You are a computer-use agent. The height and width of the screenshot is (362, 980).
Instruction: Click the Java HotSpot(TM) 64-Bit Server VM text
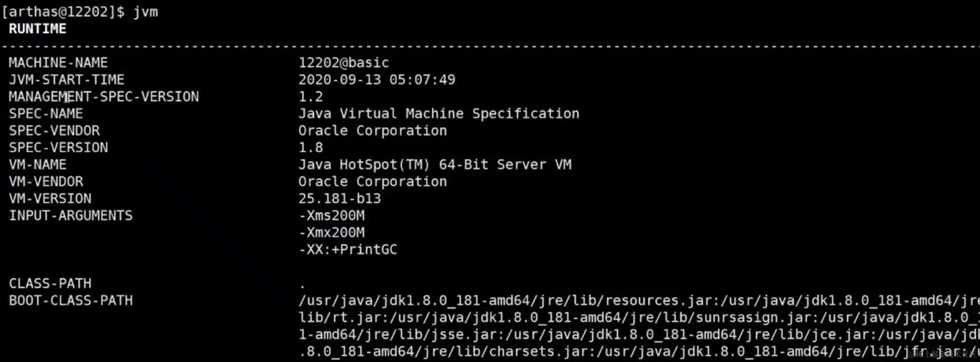pos(435,164)
